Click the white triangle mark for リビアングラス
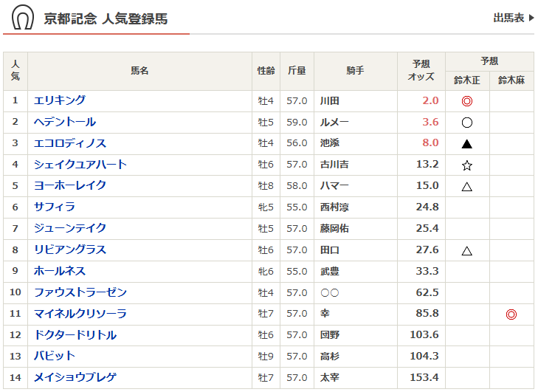The image size is (538, 392). 466,251
